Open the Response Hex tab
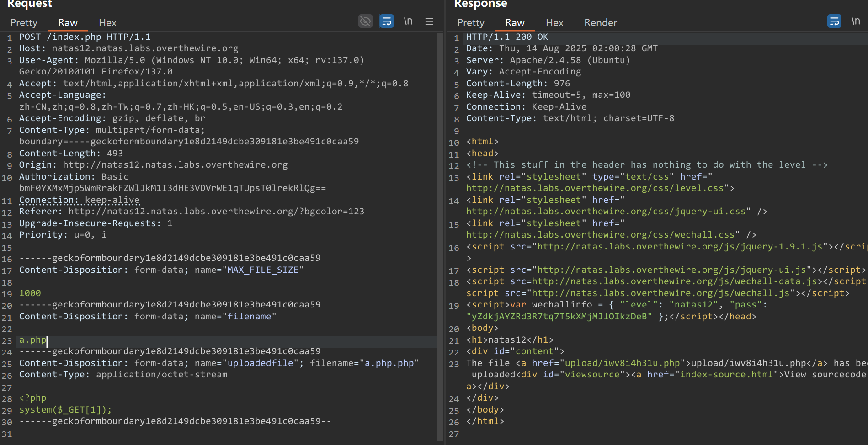 (554, 22)
